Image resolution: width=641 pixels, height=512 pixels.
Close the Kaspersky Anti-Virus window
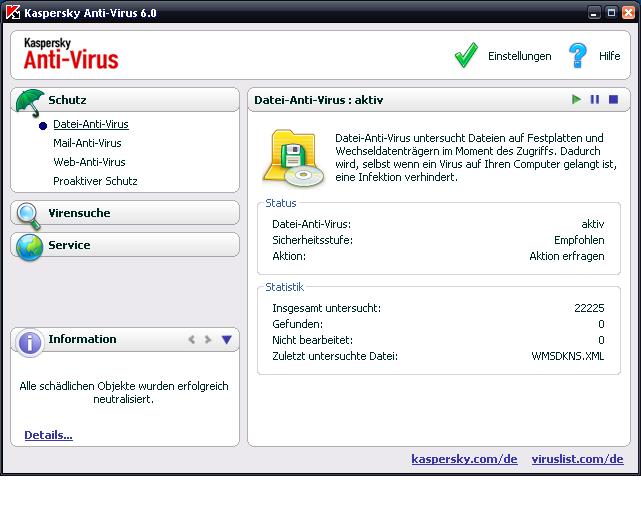point(628,13)
